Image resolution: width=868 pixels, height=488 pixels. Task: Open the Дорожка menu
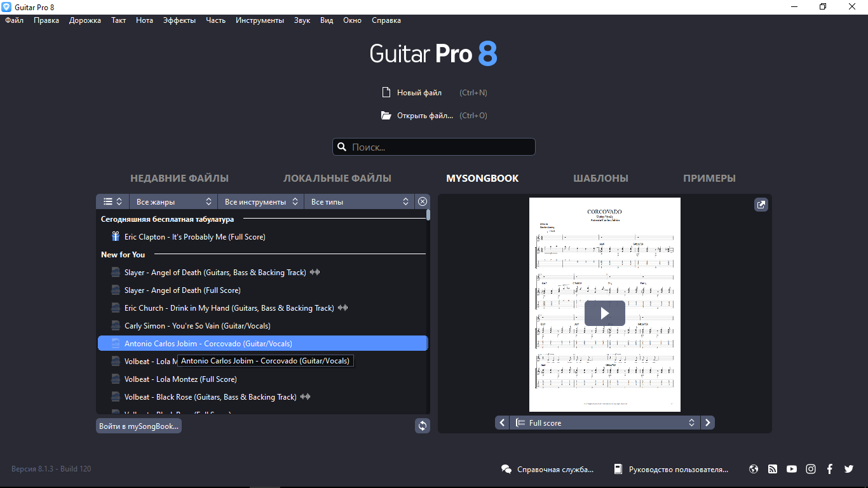(x=85, y=20)
